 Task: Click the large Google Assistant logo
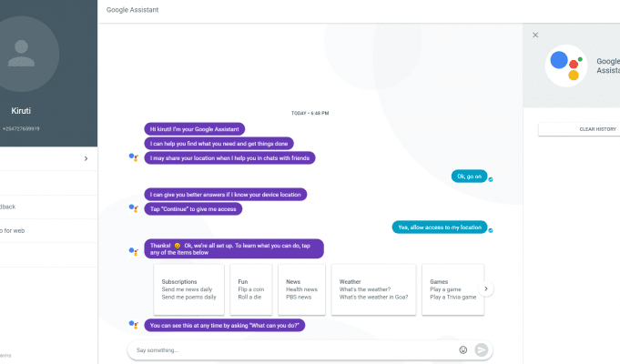click(x=566, y=66)
